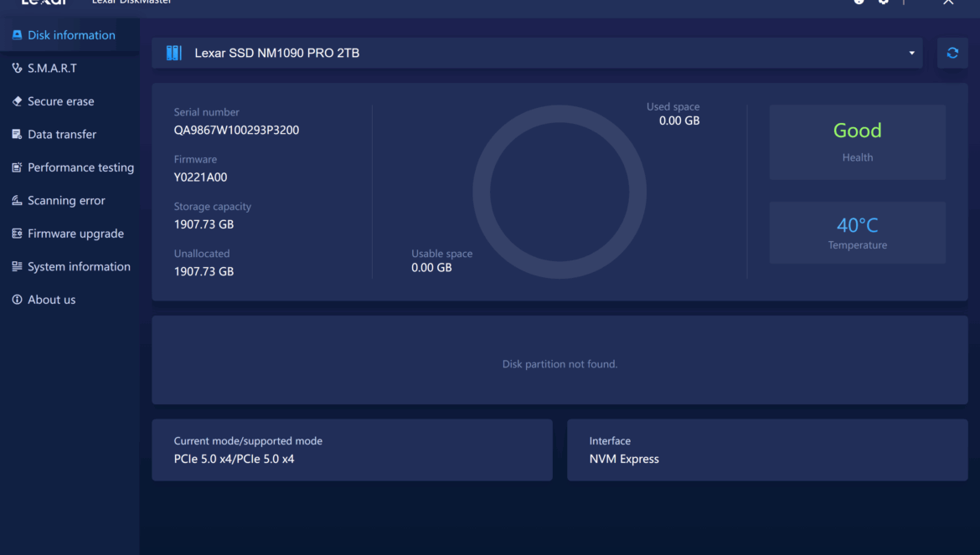Click the icon beside Data transfer
This screenshot has height=555, width=980.
coord(17,134)
